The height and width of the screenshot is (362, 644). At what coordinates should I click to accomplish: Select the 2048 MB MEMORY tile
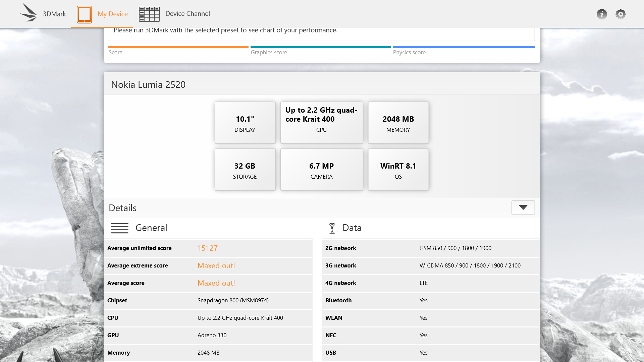[398, 123]
